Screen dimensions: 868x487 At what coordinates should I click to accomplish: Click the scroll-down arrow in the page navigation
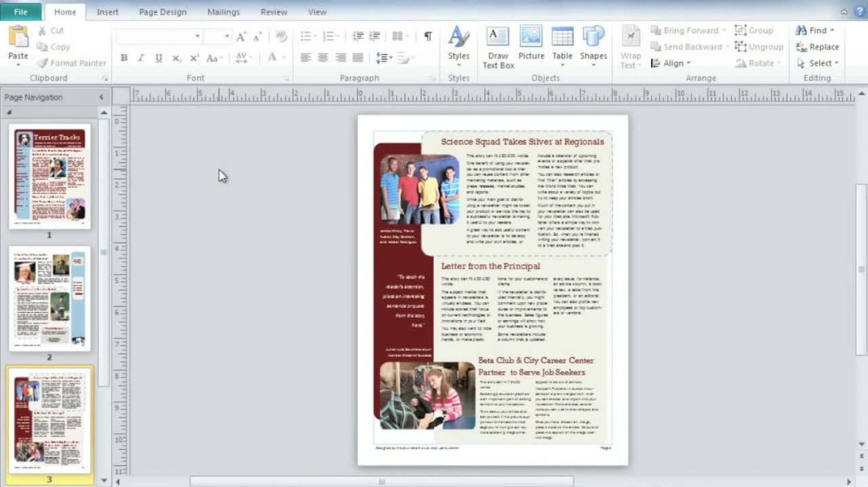point(103,481)
